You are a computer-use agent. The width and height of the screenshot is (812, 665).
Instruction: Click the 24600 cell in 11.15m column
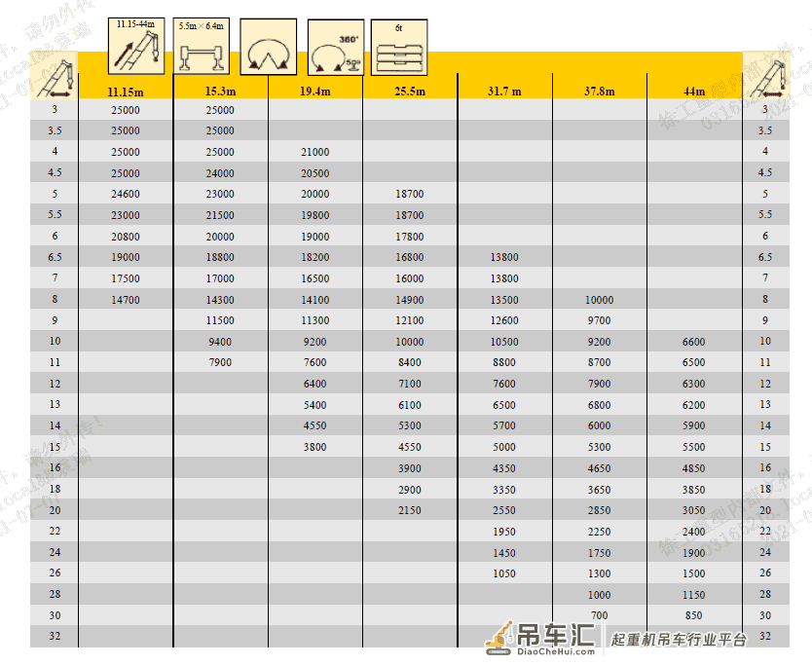tap(126, 194)
